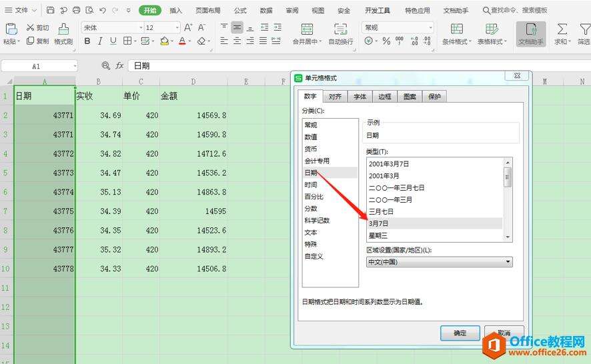
Task: Click the fill color bucket icon
Action: (165, 41)
